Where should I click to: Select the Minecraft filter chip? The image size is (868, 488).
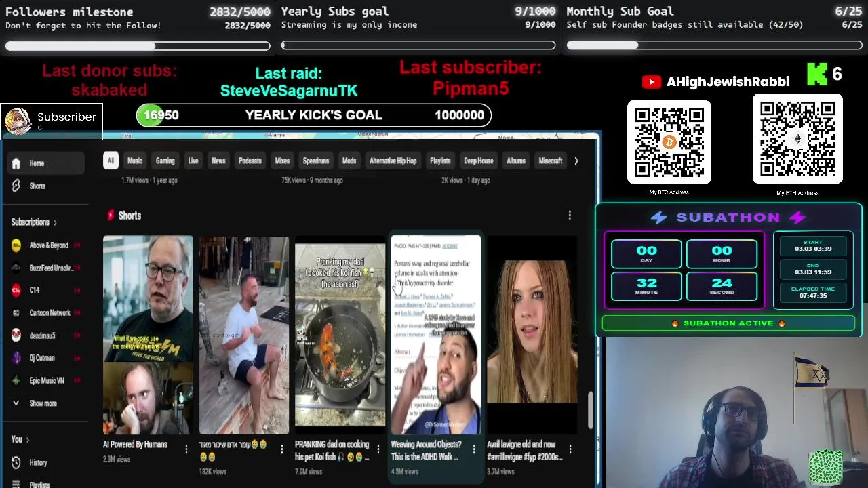coord(550,161)
